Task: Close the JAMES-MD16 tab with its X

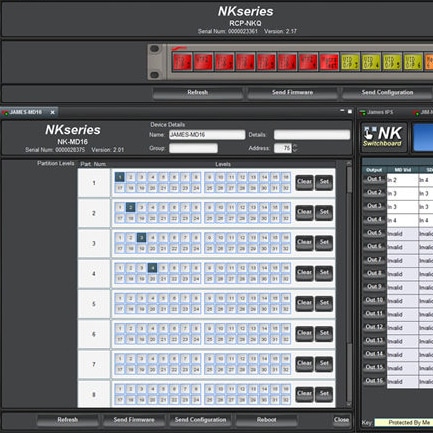Action: coord(52,112)
